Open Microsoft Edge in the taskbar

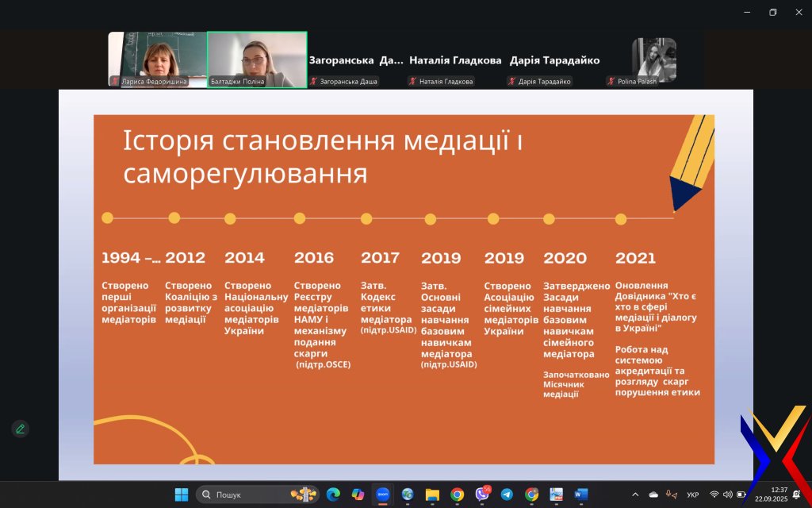(333, 495)
